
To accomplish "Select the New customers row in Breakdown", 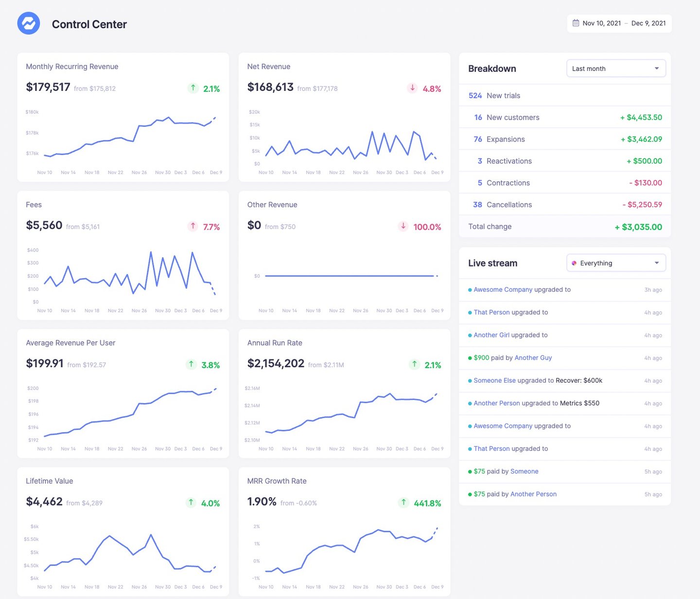I will click(x=564, y=117).
